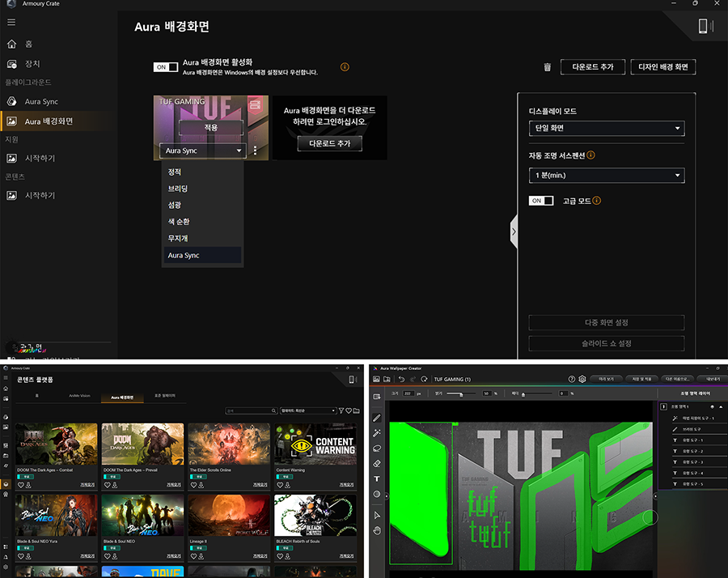This screenshot has height=578, width=728.
Task: Open the BLEACH Rebirth of Souls thumbnail
Action: tap(315, 516)
